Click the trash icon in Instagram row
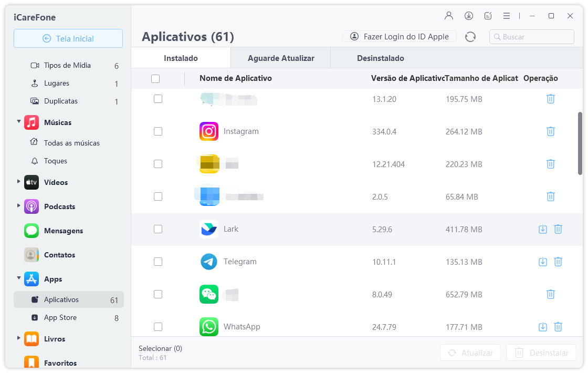Viewport: 588px width, 373px height. pos(550,131)
